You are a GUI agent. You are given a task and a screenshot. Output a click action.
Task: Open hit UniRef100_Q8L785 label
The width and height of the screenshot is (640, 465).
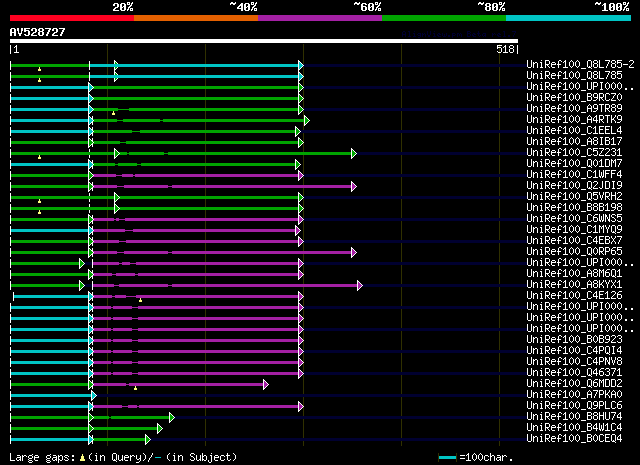pyautogui.click(x=574, y=76)
